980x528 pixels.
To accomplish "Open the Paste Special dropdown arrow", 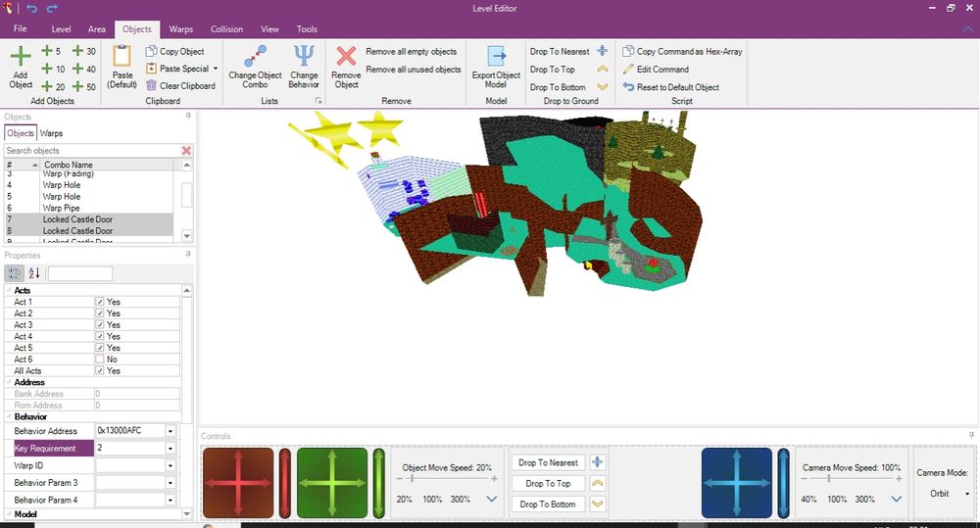I will pos(216,69).
